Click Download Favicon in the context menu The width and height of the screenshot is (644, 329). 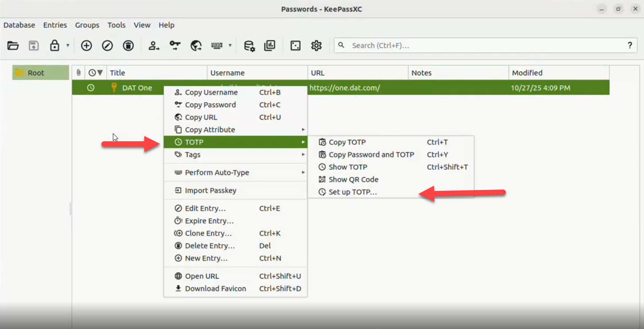point(215,289)
